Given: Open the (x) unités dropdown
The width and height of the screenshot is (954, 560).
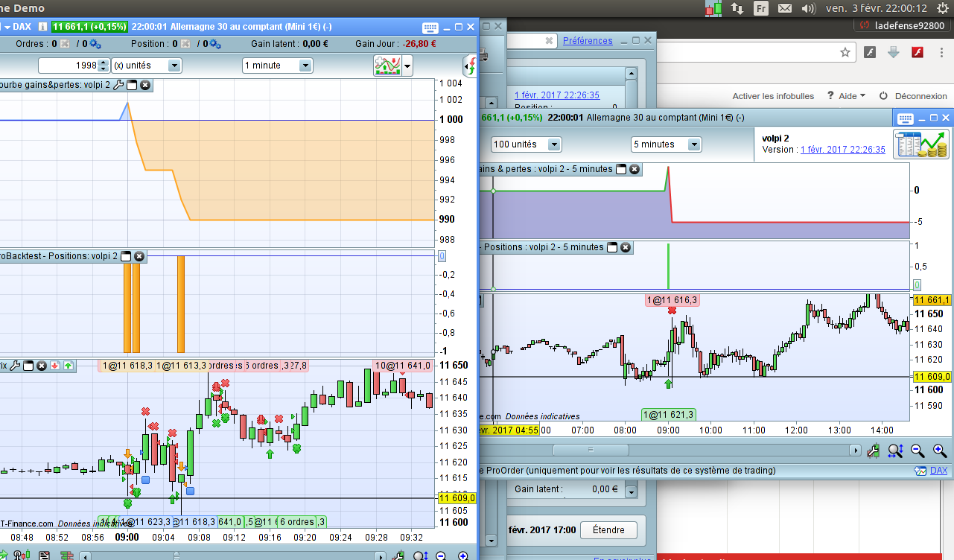Looking at the screenshot, I should pos(146,66).
